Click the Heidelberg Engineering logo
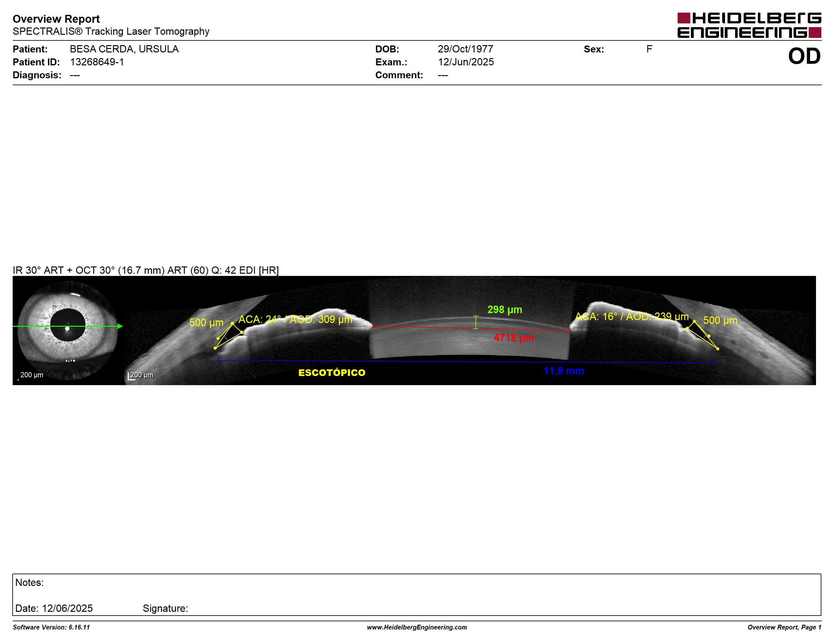This screenshot has height=644, width=834. [749, 25]
